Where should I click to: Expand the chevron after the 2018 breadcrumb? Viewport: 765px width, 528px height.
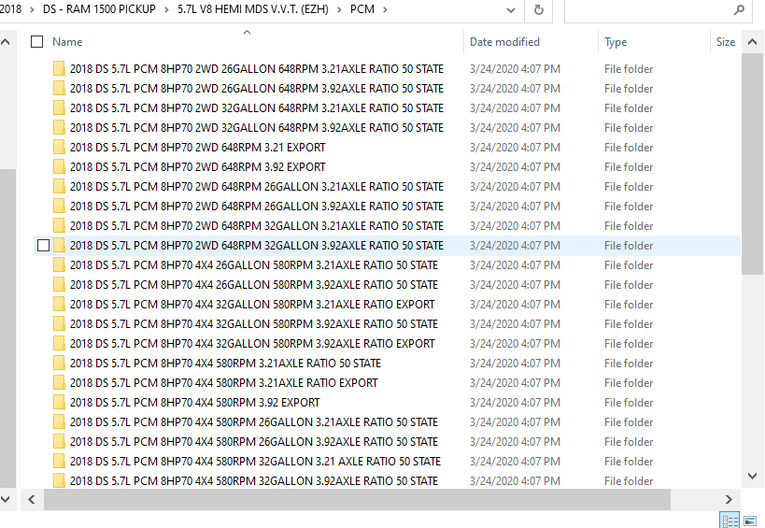coord(32,10)
